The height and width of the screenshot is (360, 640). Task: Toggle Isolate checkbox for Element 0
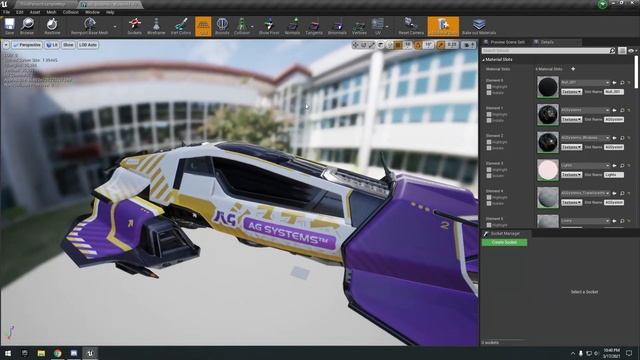pos(489,93)
